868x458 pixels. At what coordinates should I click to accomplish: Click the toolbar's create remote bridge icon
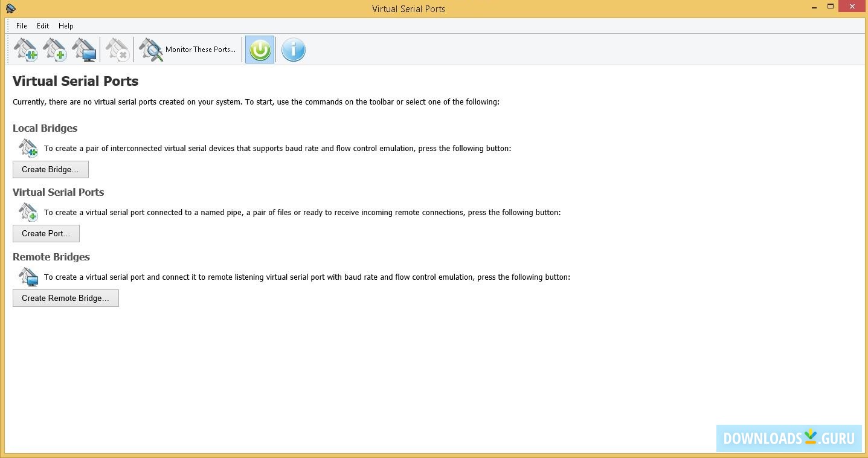84,50
